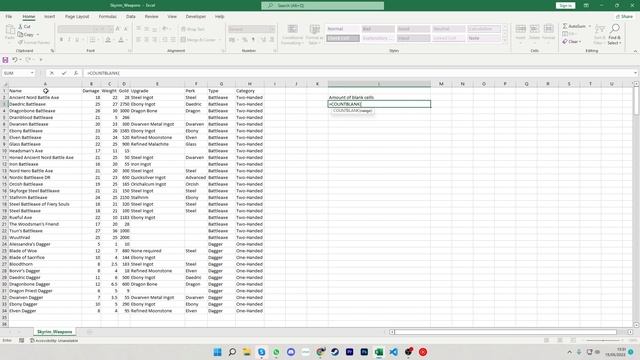640x360 pixels.
Task: Open Find & Select magnifier
Action: point(615,28)
